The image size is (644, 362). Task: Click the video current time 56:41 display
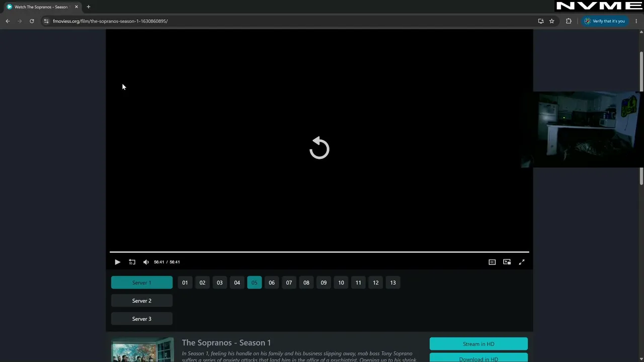point(159,262)
